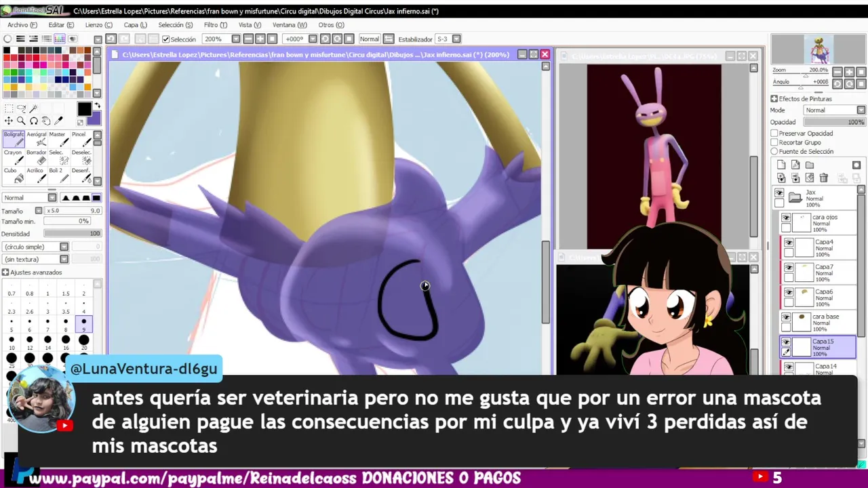Image resolution: width=868 pixels, height=488 pixels.
Task: Select the Crayon tool
Action: click(14, 157)
